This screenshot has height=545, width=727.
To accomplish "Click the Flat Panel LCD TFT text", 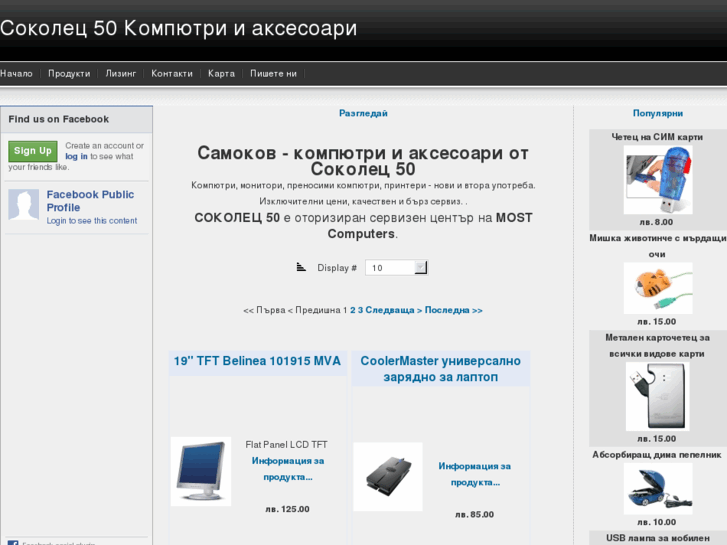I will tap(287, 445).
